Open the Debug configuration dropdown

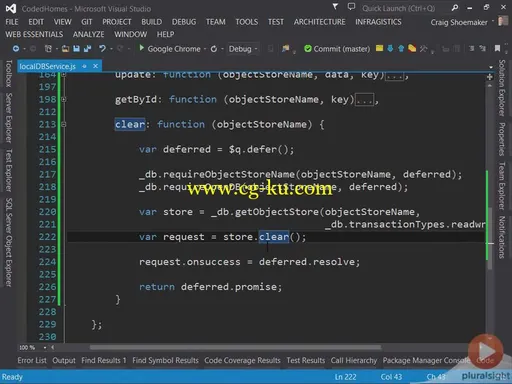pyautogui.click(x=243, y=49)
